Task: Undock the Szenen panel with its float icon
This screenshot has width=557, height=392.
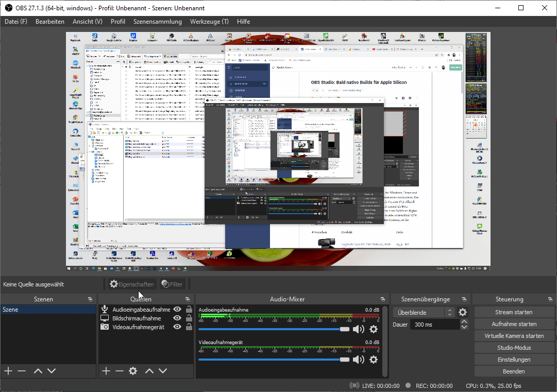Action: [90, 299]
